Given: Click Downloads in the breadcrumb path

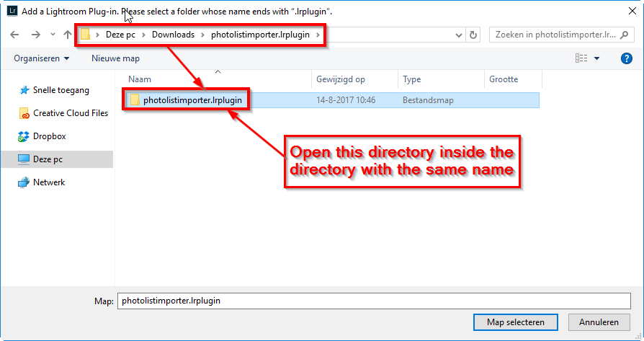Looking at the screenshot, I should pyautogui.click(x=172, y=35).
